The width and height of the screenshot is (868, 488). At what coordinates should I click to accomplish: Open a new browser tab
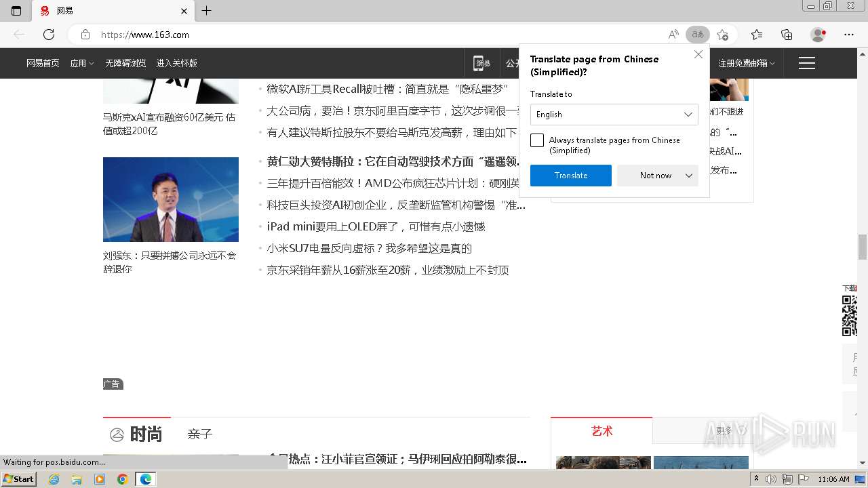[207, 11]
